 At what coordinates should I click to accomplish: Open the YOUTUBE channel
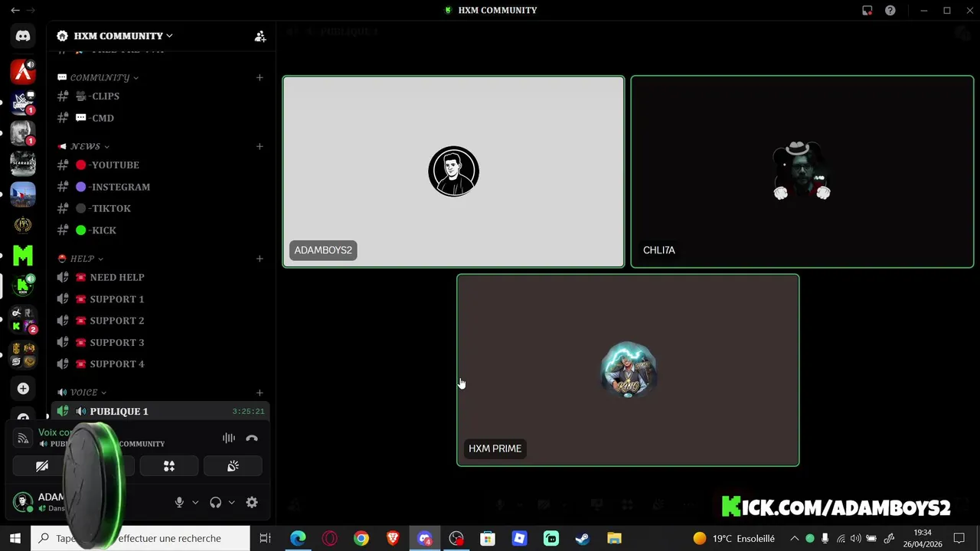[x=161, y=165]
